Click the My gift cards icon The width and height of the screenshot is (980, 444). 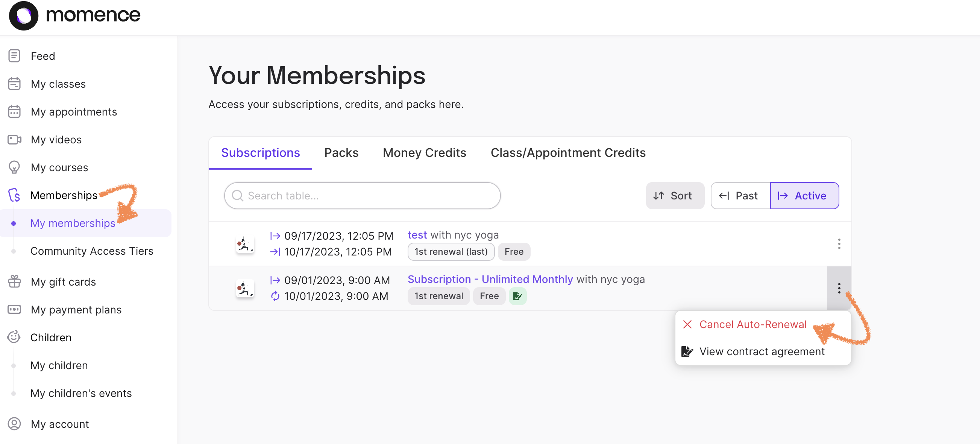click(14, 281)
